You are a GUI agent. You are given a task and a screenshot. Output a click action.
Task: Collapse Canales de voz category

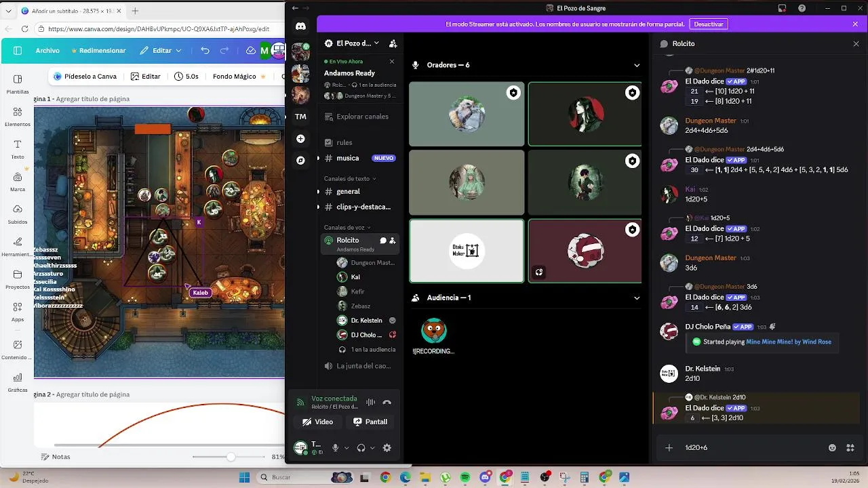347,227
